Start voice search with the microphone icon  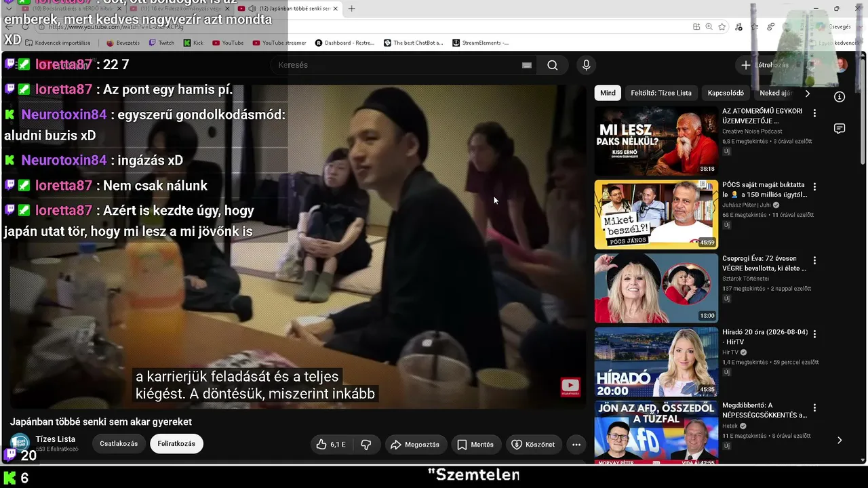tap(587, 65)
